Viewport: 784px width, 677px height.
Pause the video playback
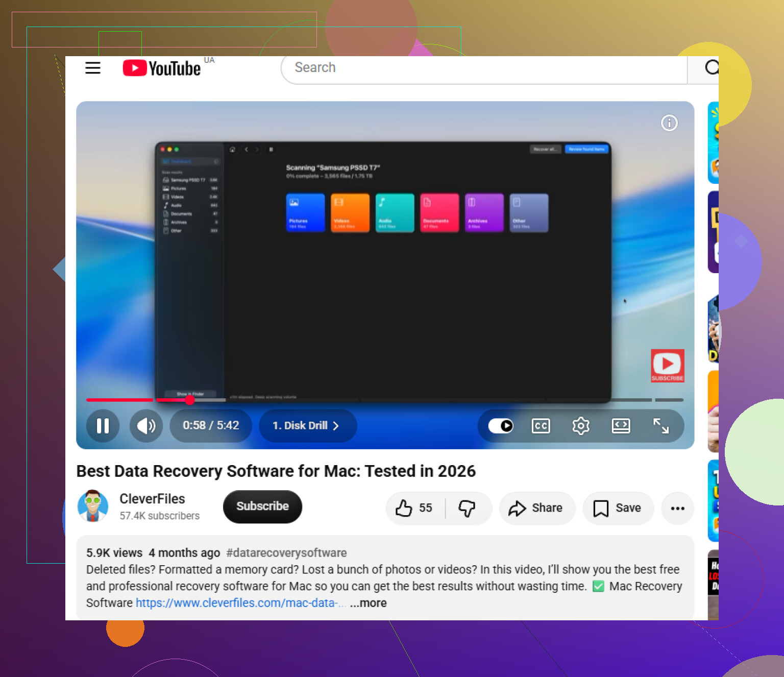pyautogui.click(x=103, y=426)
